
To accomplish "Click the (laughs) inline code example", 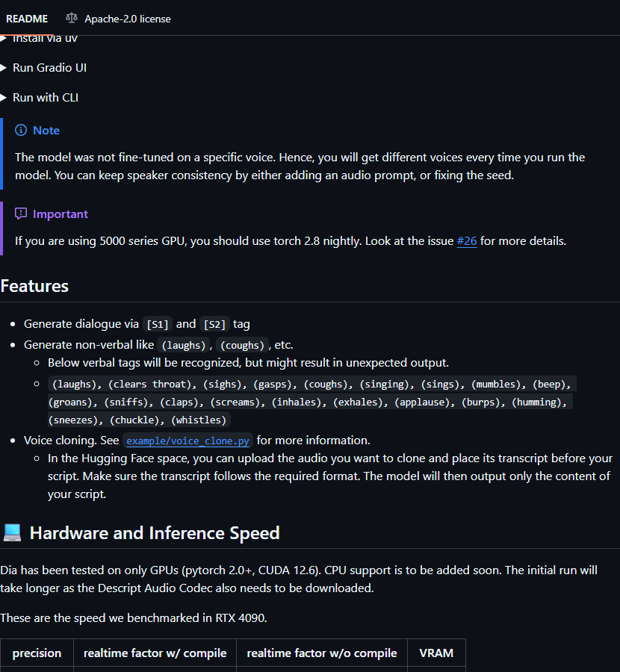I will tap(184, 345).
